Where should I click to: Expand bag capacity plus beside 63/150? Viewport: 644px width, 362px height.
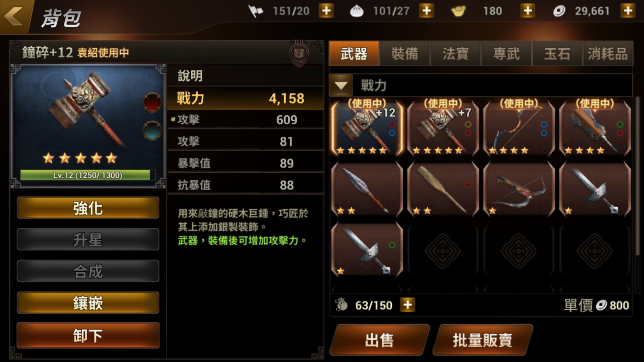point(407,305)
